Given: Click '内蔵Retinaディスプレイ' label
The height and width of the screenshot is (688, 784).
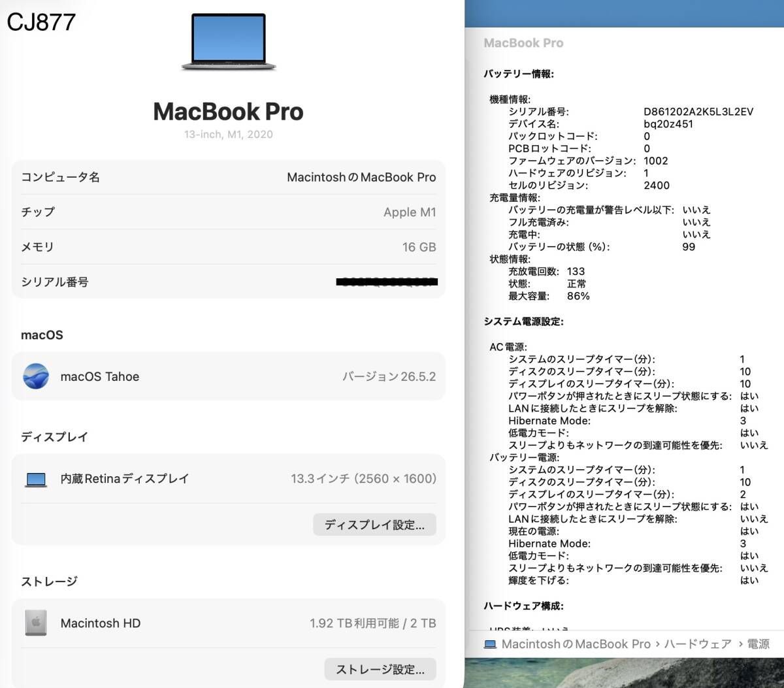Looking at the screenshot, I should (124, 479).
